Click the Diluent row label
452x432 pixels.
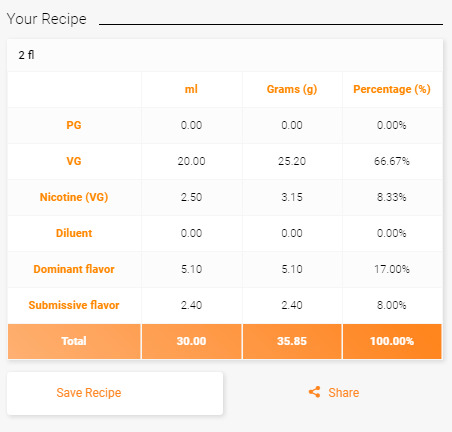(x=74, y=233)
